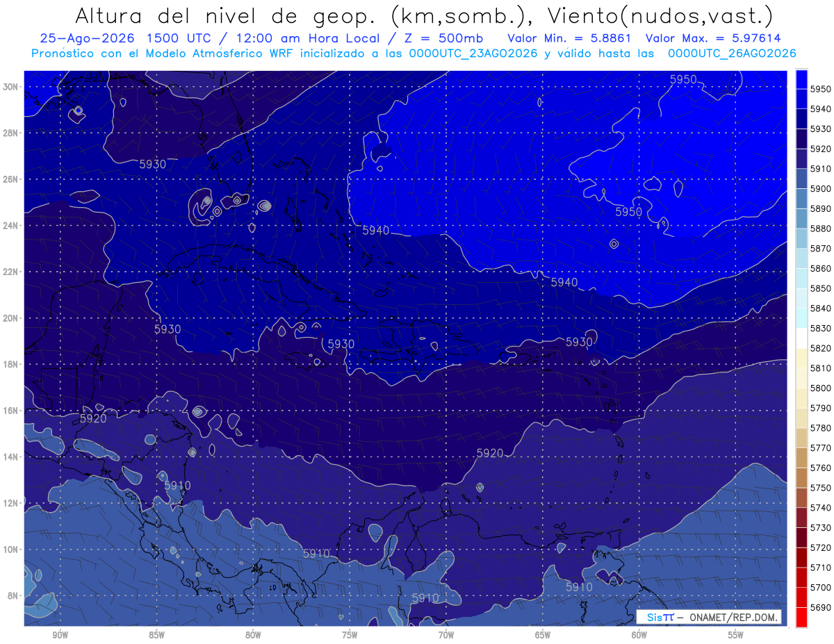Viewport: 834px width, 644px height.
Task: Click the 5750 label on the color legend
Action: tap(821, 488)
